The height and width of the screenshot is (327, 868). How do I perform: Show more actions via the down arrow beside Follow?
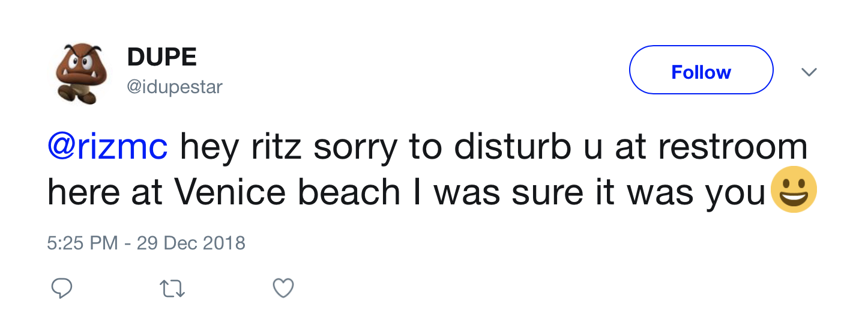point(809,72)
